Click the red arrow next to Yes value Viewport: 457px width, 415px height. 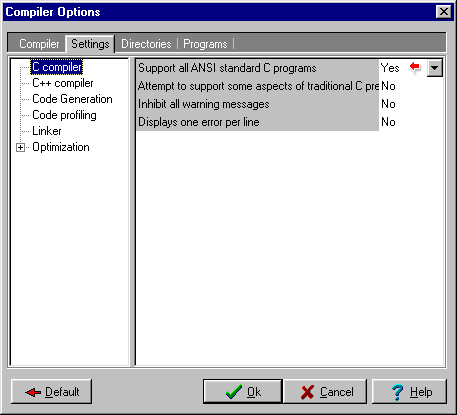[415, 67]
